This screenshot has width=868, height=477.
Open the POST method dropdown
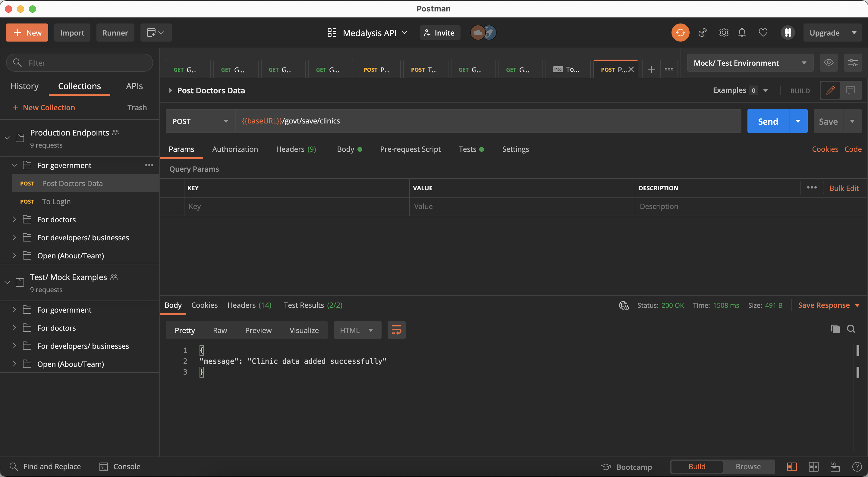tap(200, 121)
